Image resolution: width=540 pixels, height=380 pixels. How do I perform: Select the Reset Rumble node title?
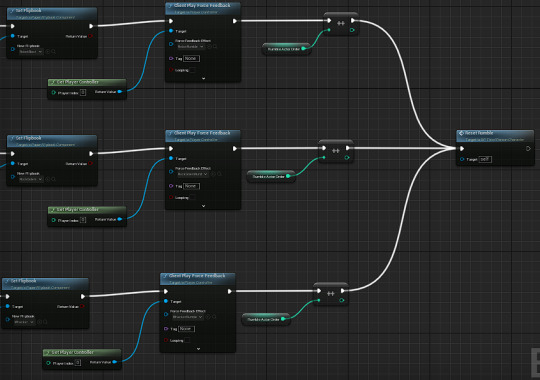[479, 133]
